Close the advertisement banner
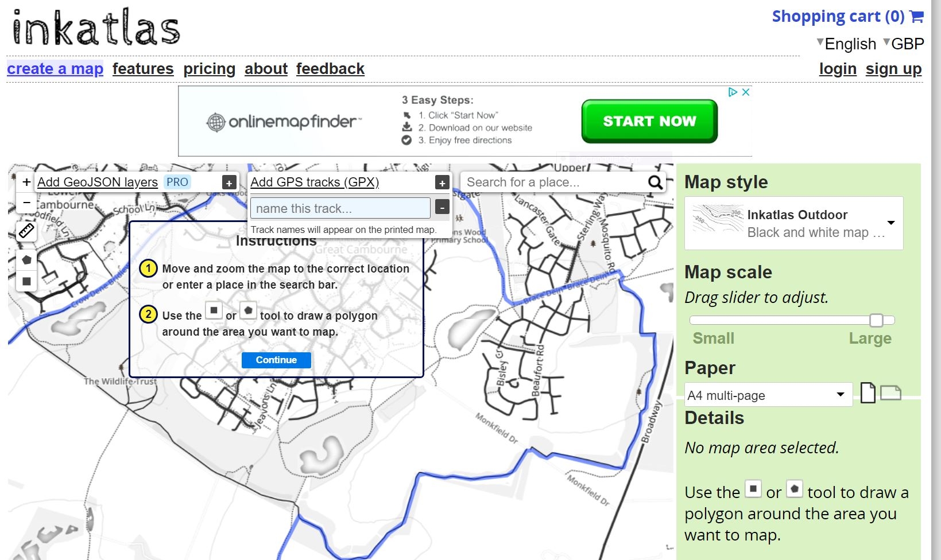 point(746,92)
